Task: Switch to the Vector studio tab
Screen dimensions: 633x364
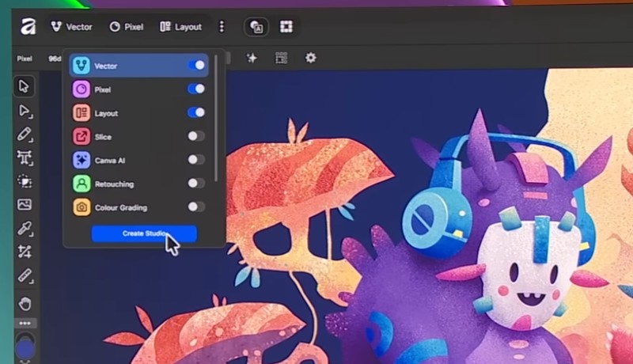Action: coord(71,27)
